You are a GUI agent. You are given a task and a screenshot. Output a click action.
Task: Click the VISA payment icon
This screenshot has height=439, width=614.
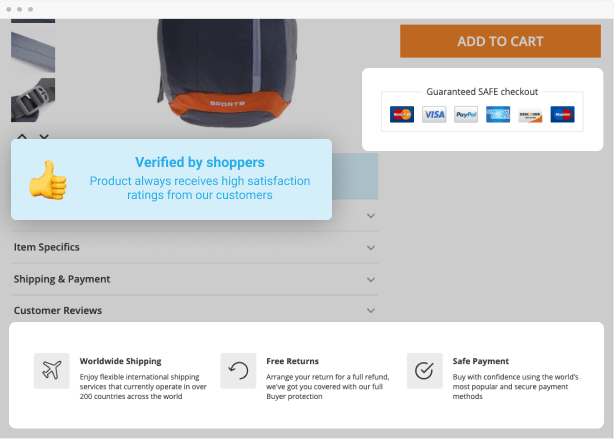click(x=434, y=115)
